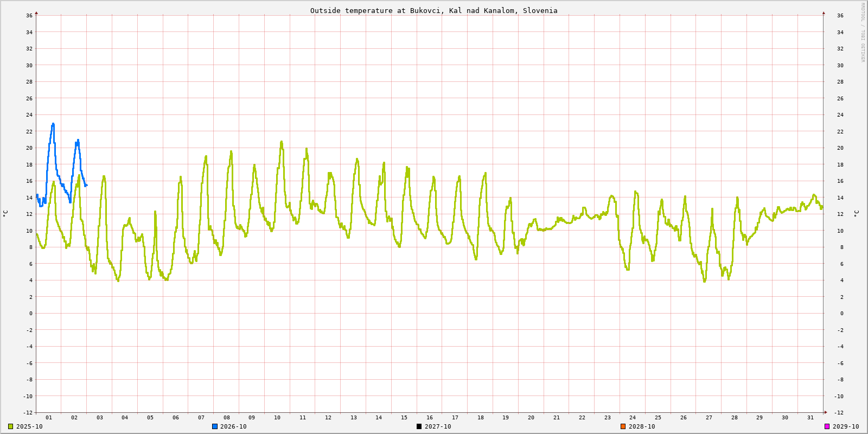The width and height of the screenshot is (868, 434).
Task: Click the -12 value on left y-axis
Action: [x=28, y=413]
